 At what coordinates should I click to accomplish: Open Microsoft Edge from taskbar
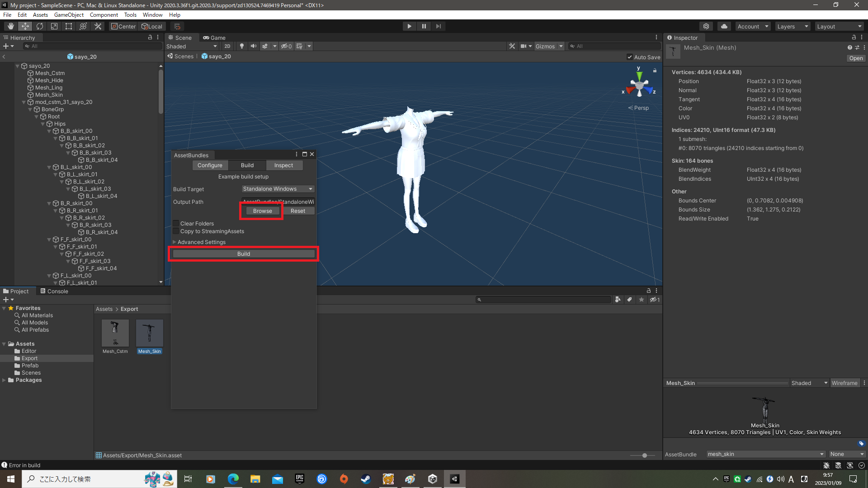pos(233,479)
